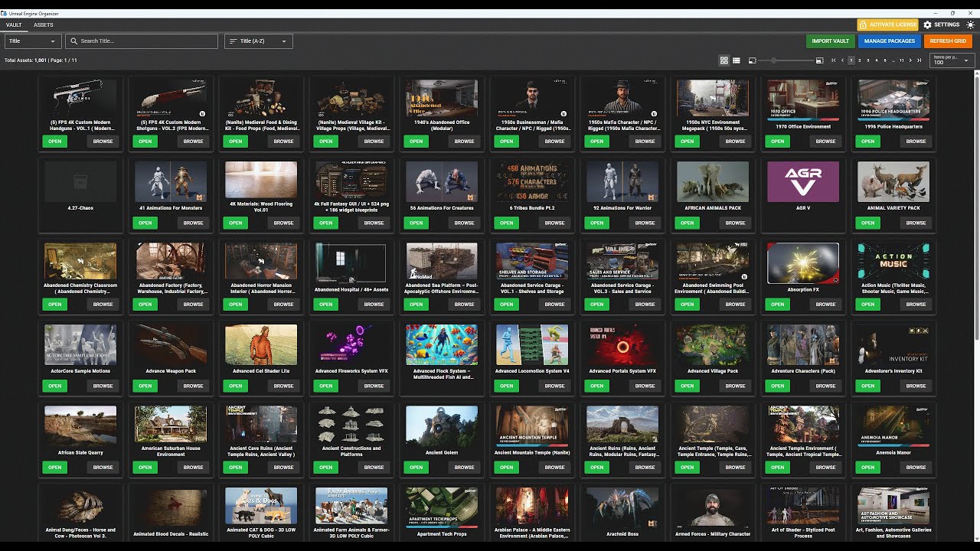Click the search magnifier icon
The width and height of the screenshot is (980, 551).
click(x=74, y=41)
